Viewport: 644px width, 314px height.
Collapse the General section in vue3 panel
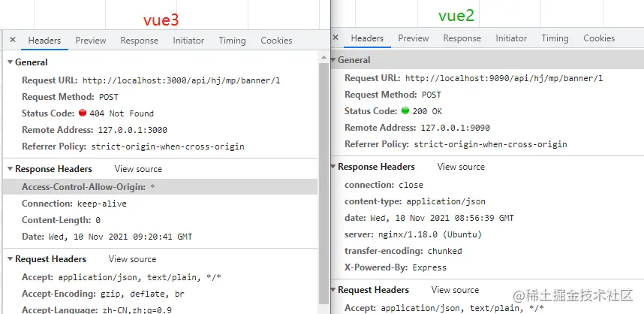[x=11, y=62]
